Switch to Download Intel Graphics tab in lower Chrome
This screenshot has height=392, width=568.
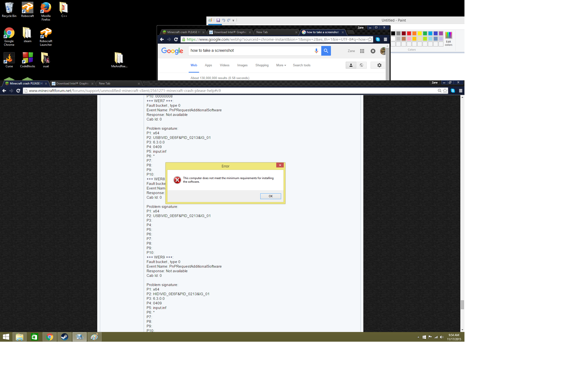(72, 83)
